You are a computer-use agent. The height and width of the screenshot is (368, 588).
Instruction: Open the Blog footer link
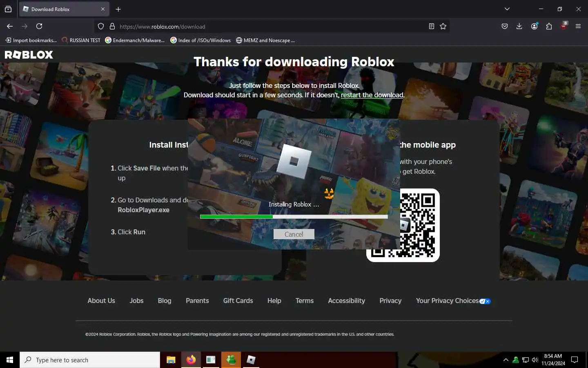click(165, 301)
